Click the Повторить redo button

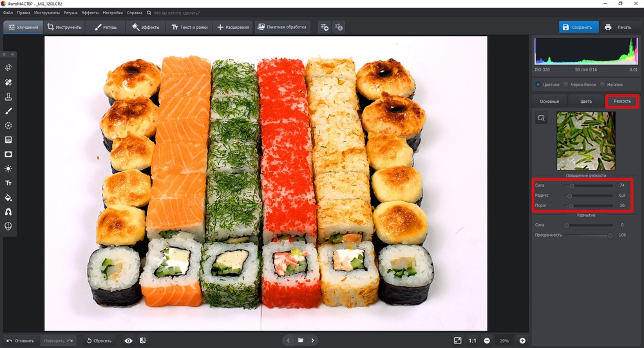[59, 341]
